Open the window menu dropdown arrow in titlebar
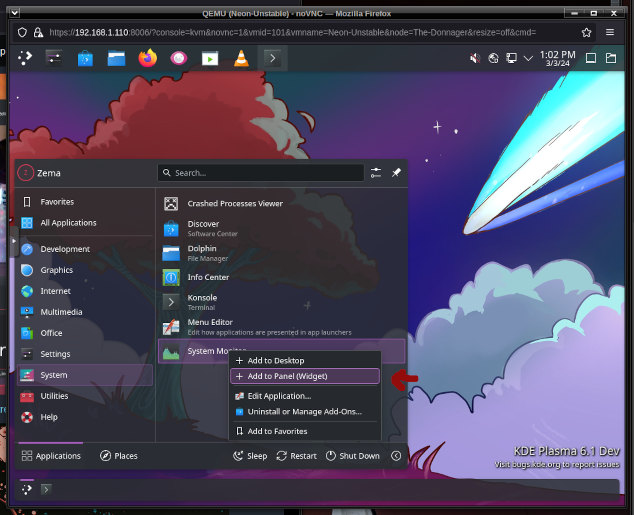The image size is (634, 515). (x=15, y=13)
